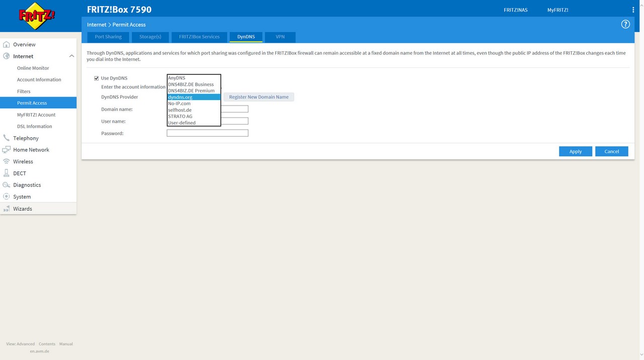Select User-defined provider option
Viewport: 644px width, 360px height.
(194, 123)
